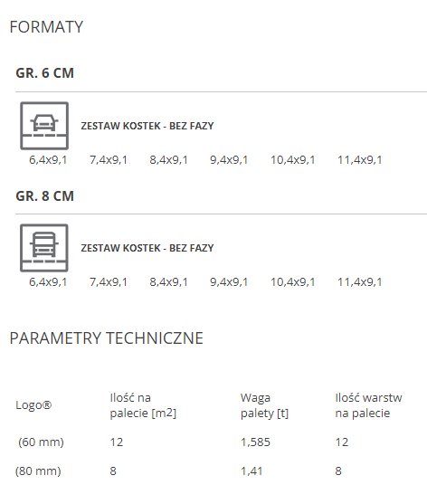The height and width of the screenshot is (504, 427).
Task: Select 11,4x9,1 format in 6 cm section
Action: (359, 160)
